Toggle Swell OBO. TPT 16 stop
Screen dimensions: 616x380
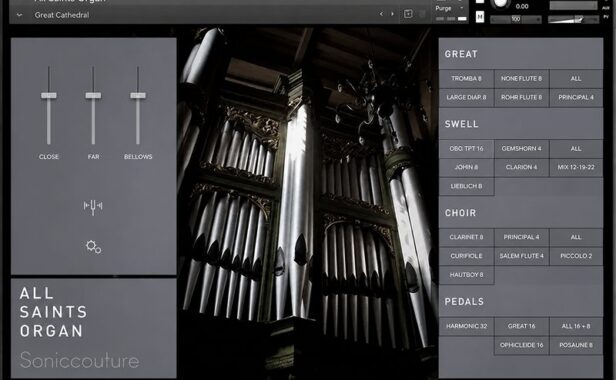point(466,149)
